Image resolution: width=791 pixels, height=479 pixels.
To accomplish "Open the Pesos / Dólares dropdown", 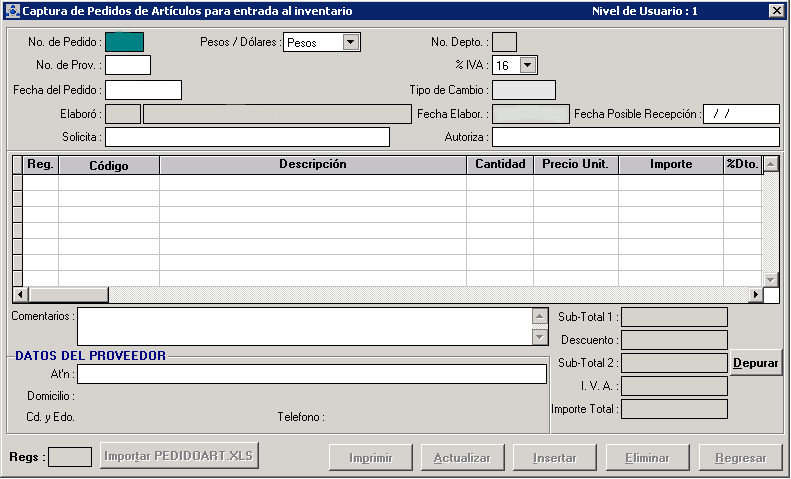I will [x=350, y=42].
